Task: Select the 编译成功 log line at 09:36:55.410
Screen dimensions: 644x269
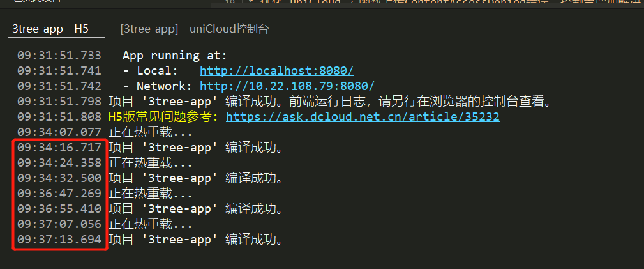Action: pyautogui.click(x=195, y=209)
